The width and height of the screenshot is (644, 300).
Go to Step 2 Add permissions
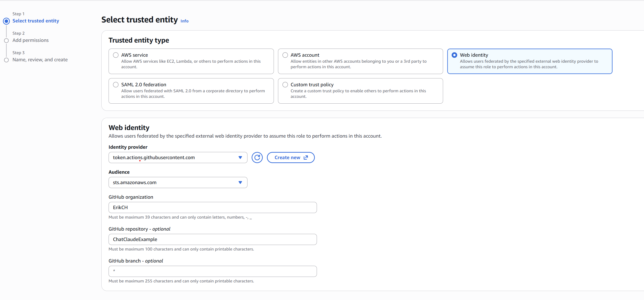(x=31, y=40)
